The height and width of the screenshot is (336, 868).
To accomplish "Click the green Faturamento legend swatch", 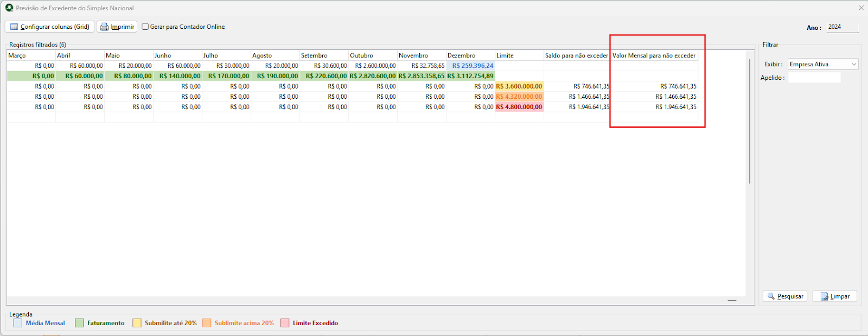I will (79, 323).
